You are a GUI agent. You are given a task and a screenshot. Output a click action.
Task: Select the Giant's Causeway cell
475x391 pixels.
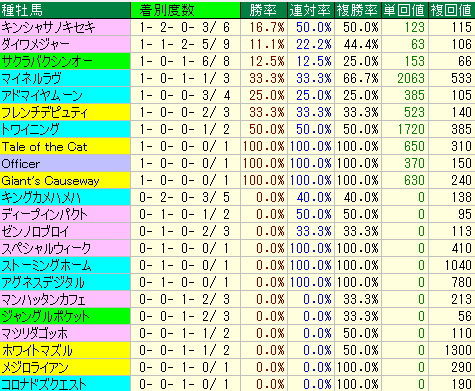pos(65,180)
